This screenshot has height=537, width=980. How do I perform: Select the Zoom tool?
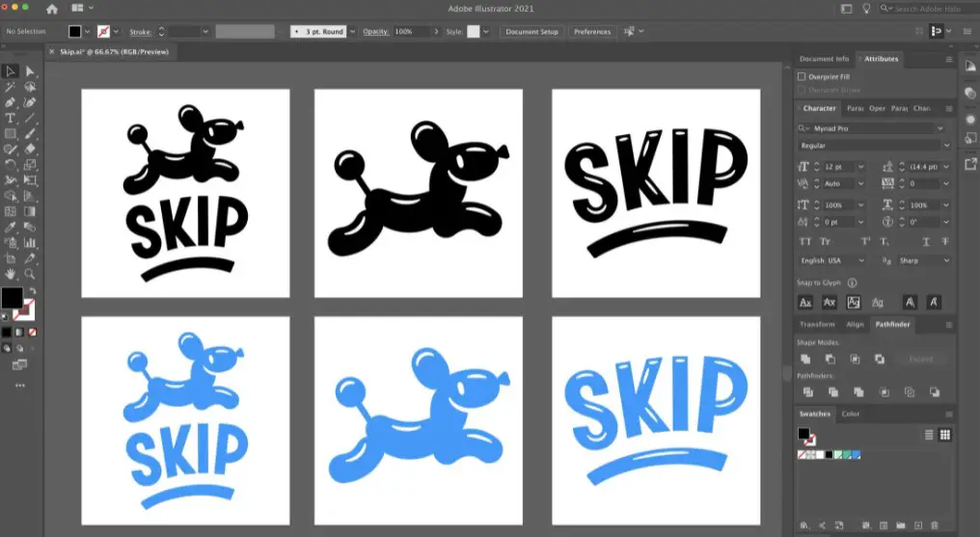pos(29,274)
